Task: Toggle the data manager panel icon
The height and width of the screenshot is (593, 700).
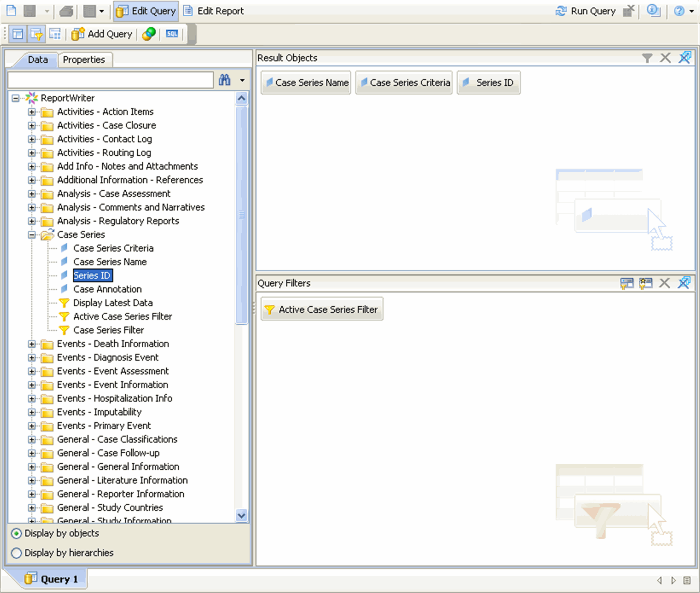Action: (18, 34)
